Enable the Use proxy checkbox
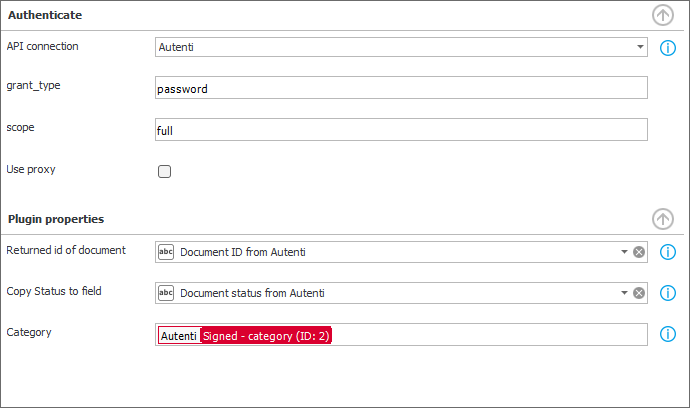This screenshot has height=408, width=690. 165,171
